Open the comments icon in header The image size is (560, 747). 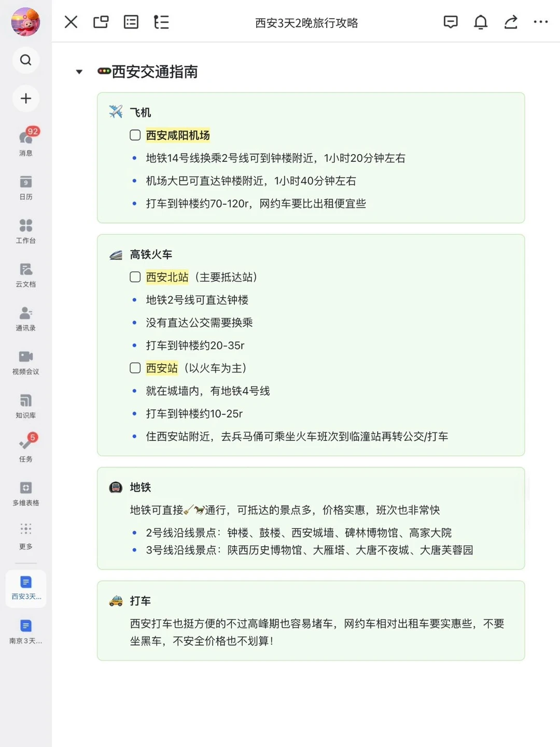click(x=451, y=22)
